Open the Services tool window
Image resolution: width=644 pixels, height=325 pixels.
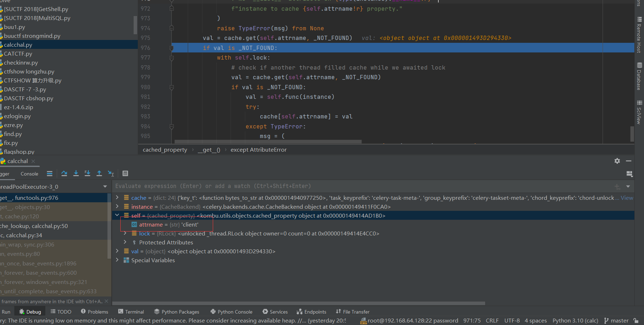(275, 311)
